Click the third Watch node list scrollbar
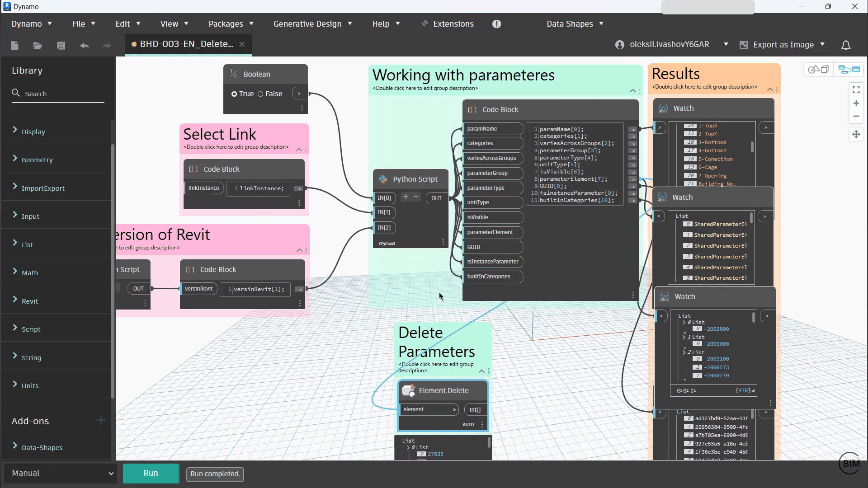868x488 pixels. click(754, 317)
